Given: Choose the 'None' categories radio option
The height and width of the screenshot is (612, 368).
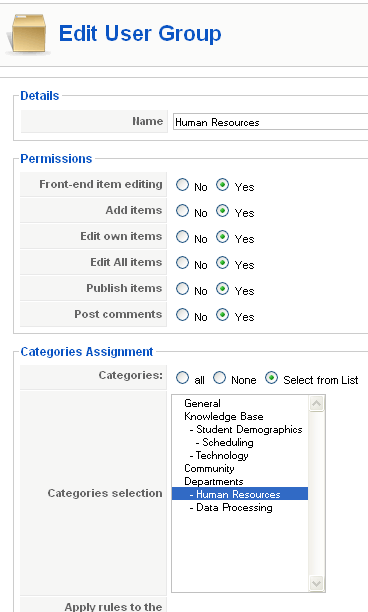Looking at the screenshot, I should (219, 378).
